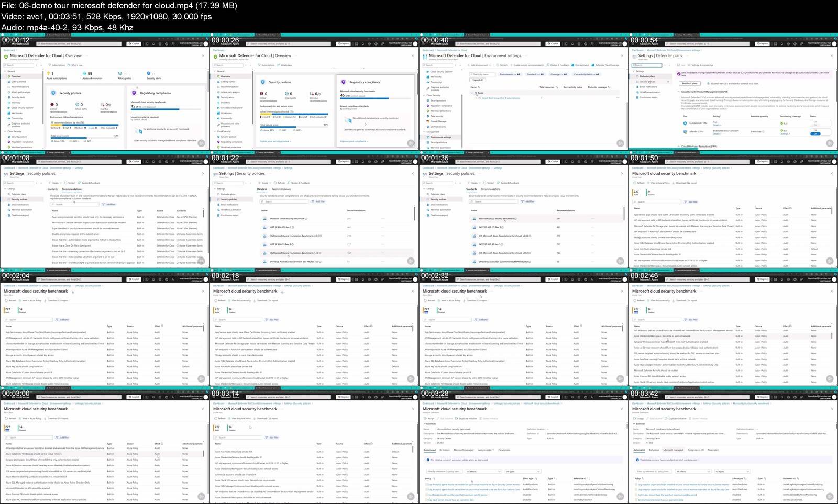This screenshot has width=838, height=504.
Task: Select Environment settings sidebar item in 00:00:40 frame
Action: [440, 137]
